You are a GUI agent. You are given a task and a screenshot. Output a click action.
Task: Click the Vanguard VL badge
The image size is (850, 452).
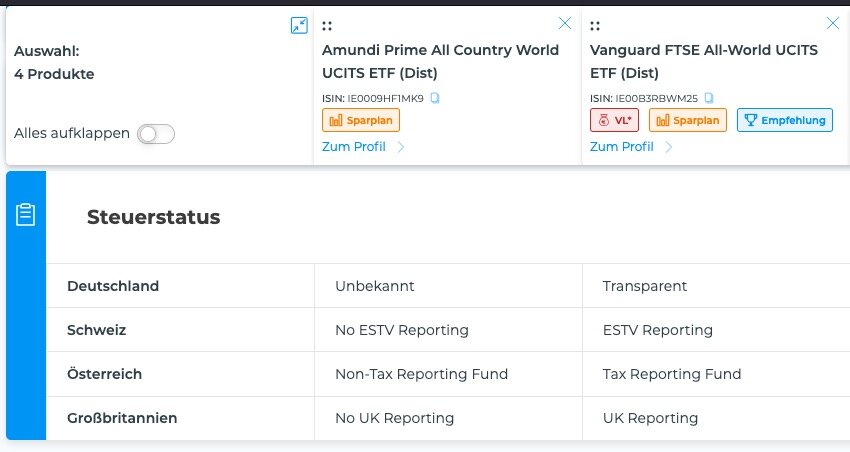coord(615,120)
